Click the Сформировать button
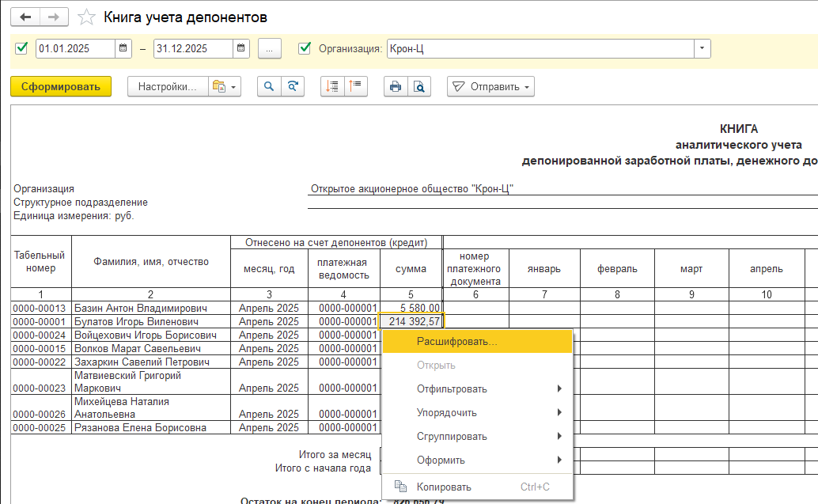This screenshot has height=504, width=818. (x=61, y=87)
